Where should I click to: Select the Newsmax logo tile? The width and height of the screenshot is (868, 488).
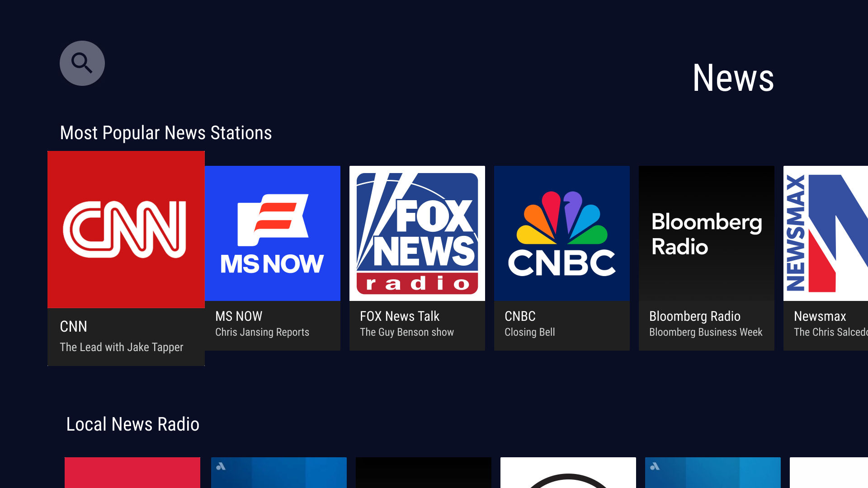pyautogui.click(x=826, y=233)
